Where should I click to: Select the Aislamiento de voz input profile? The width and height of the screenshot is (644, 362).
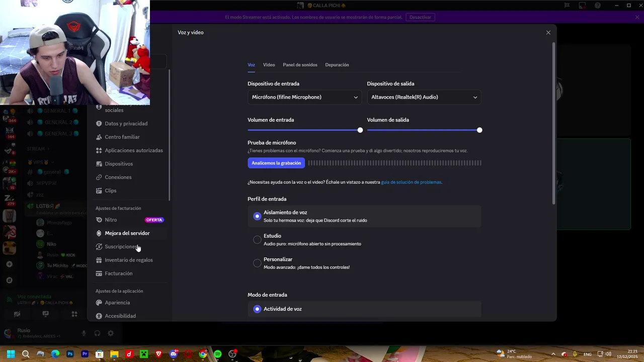tap(364, 216)
